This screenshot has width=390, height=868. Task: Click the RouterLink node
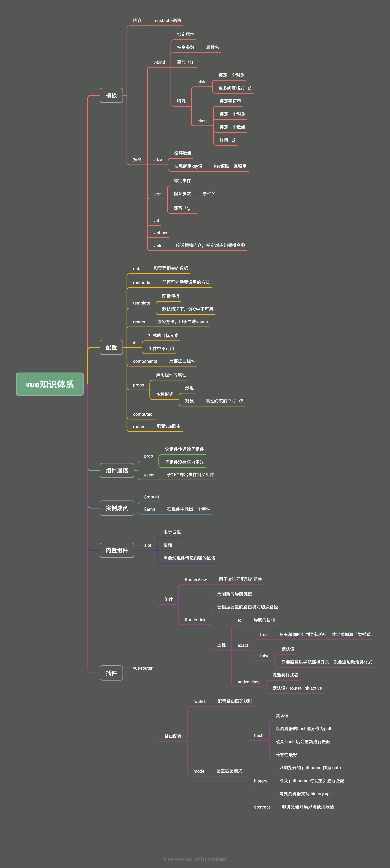tap(195, 620)
